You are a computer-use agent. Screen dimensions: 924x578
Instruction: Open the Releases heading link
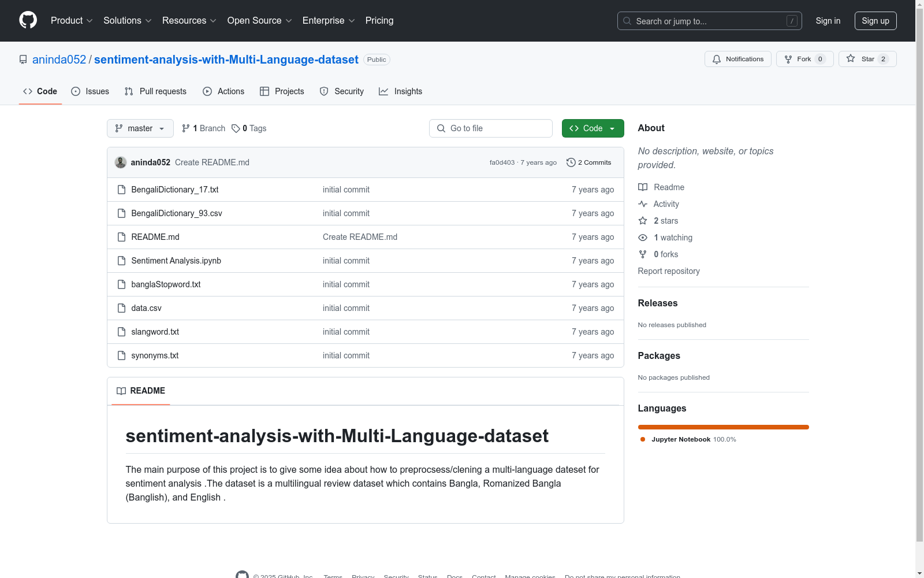(658, 303)
